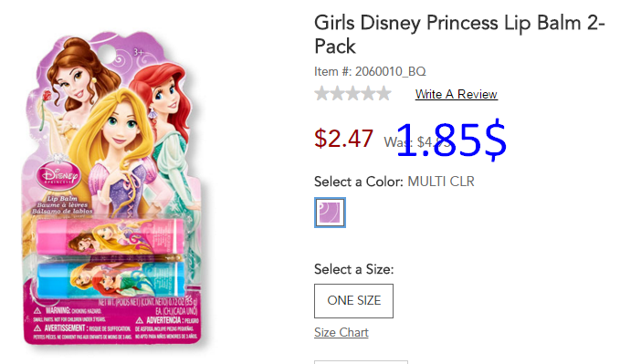The image size is (620, 364).
Task: Open the Write A Review link
Action: pos(456,95)
